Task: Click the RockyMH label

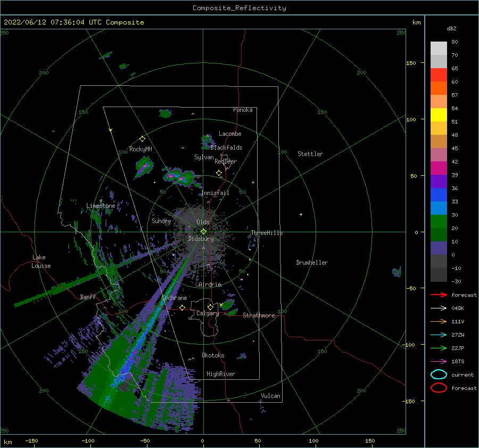Action: pos(141,149)
